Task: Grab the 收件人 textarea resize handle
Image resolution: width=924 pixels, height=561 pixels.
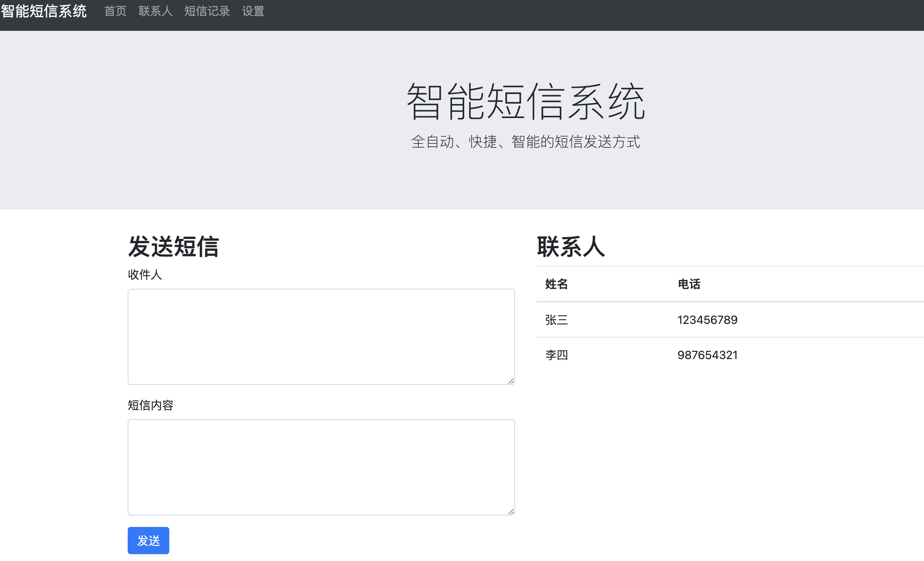Action: [511, 381]
